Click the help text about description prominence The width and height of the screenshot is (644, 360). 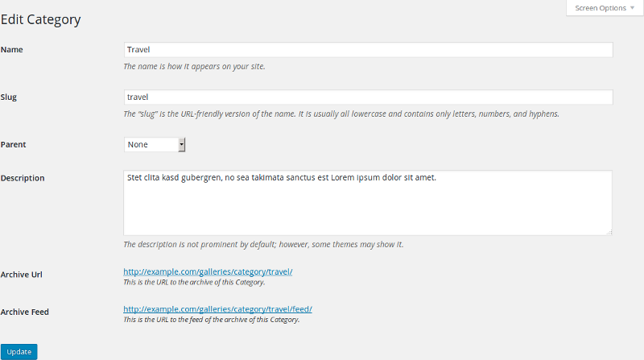point(263,245)
